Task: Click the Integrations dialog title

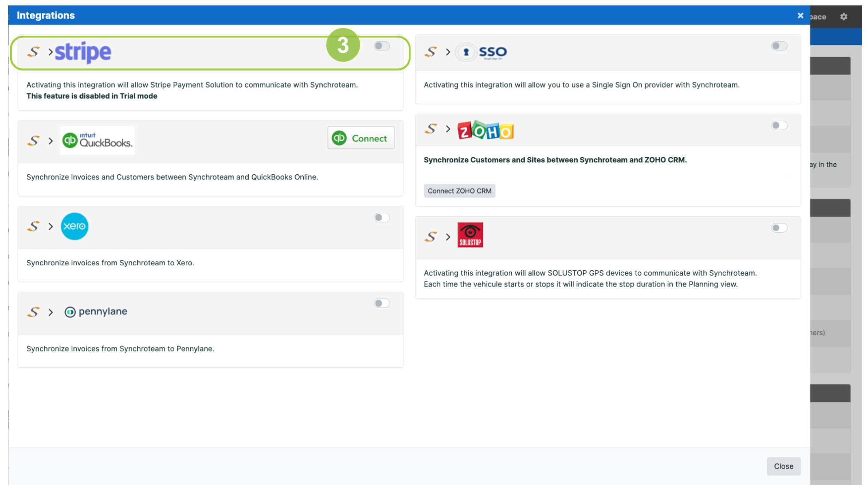Action: pos(46,16)
